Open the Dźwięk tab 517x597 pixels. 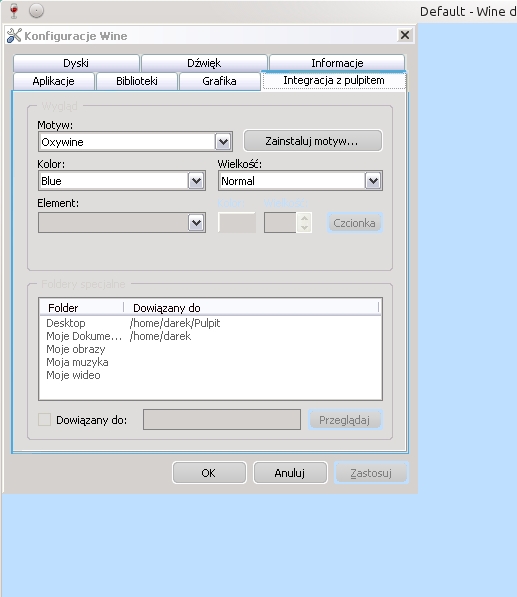pyautogui.click(x=204, y=63)
